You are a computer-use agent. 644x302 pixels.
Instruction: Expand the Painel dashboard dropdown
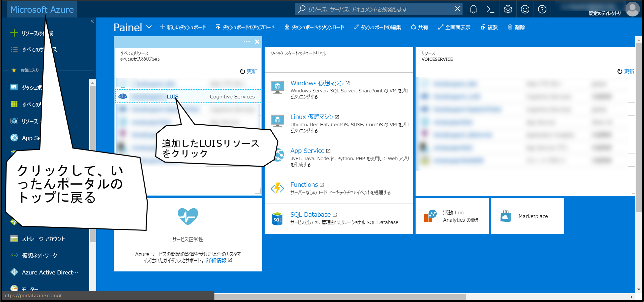[x=149, y=27]
